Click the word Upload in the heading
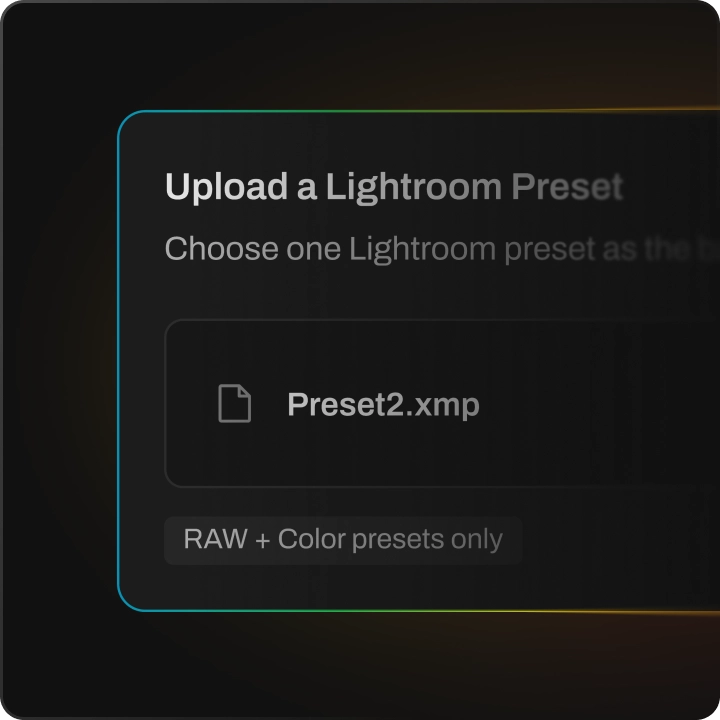This screenshot has width=720, height=720. click(226, 187)
